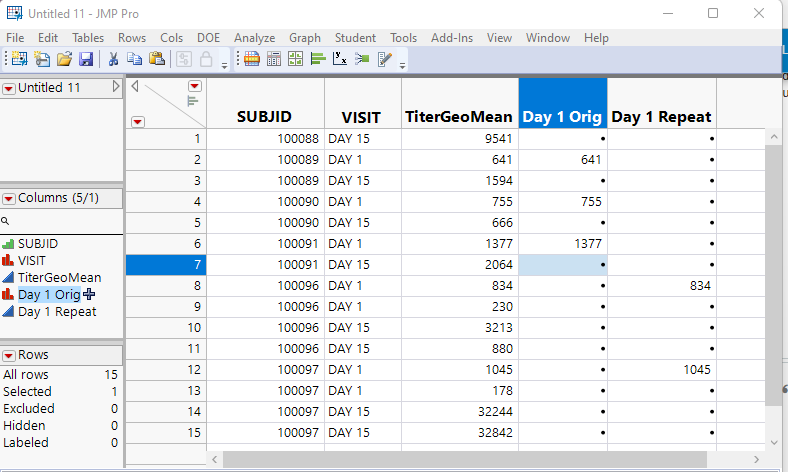Click the New Data Table toolbar icon
The height and width of the screenshot is (472, 788).
tap(20, 59)
